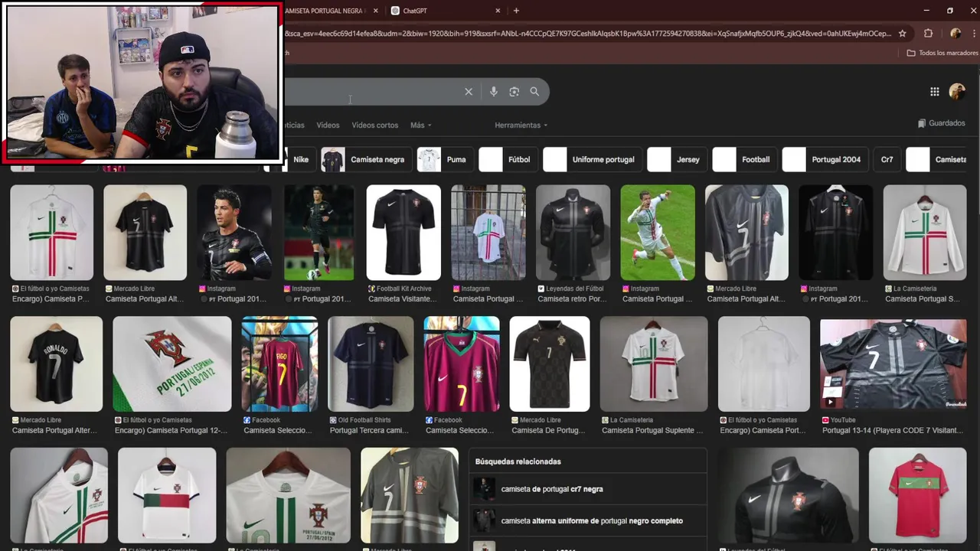Open the browser extensions puzzle icon

pos(929,34)
